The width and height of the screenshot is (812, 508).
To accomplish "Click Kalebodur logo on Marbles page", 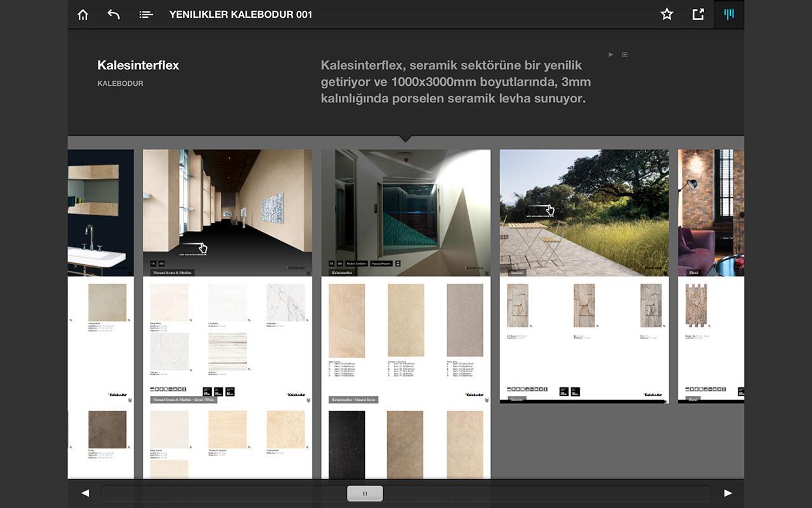I will [x=296, y=394].
